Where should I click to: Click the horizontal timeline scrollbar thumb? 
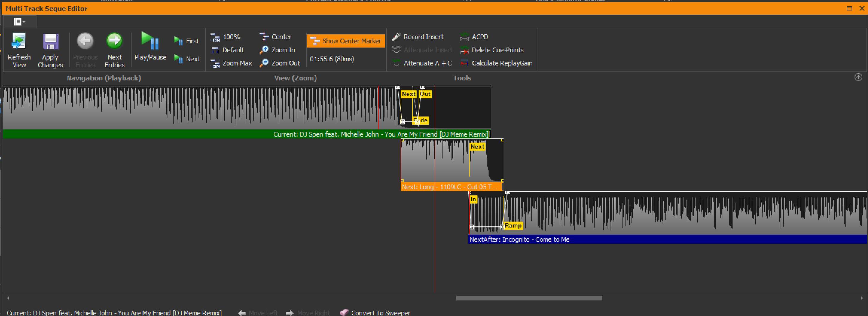click(529, 298)
